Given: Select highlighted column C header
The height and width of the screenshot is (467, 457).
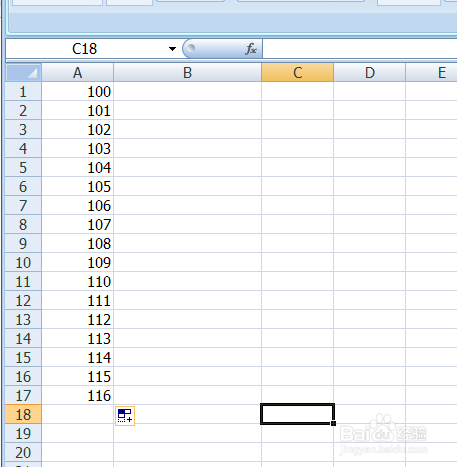Looking at the screenshot, I should coord(297,72).
